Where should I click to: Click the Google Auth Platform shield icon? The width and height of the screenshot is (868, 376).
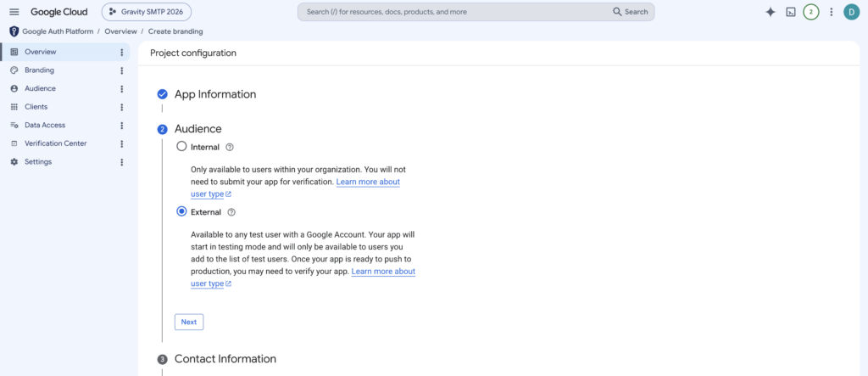tap(14, 31)
